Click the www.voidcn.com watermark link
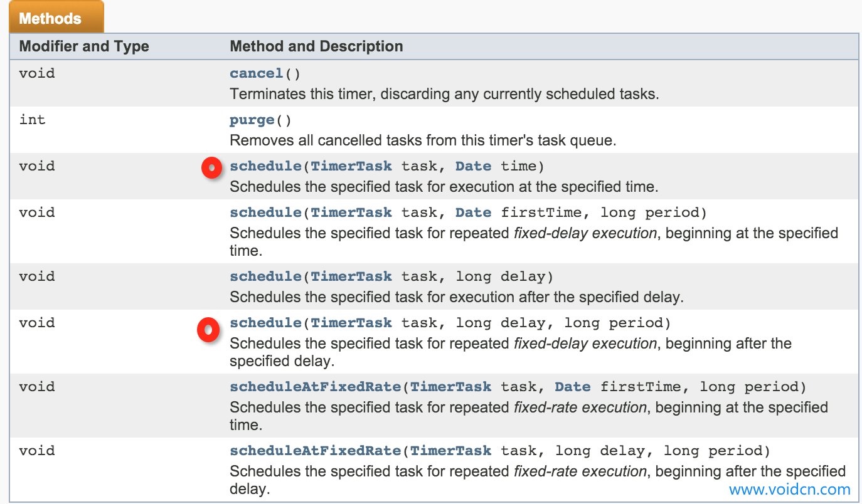862x504 pixels. pos(790,490)
